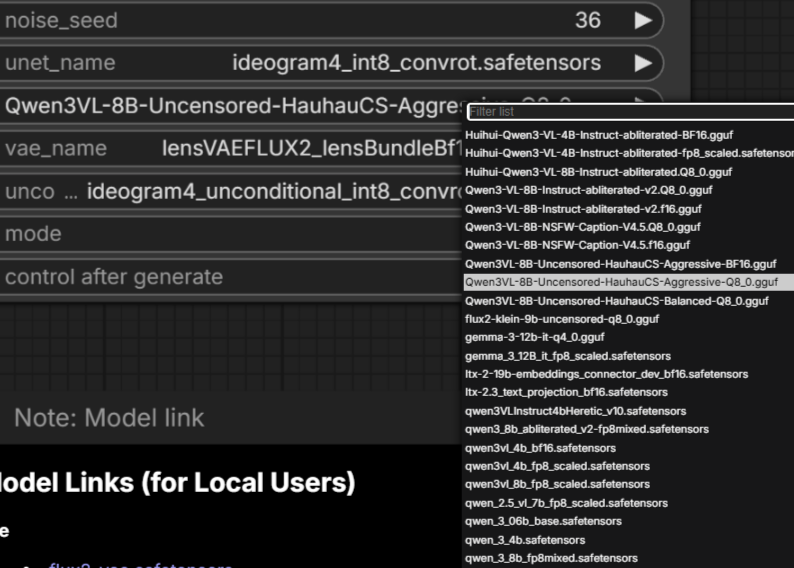
Task: Select qwen_3_06b_base.safetensors
Action: pyautogui.click(x=629, y=522)
